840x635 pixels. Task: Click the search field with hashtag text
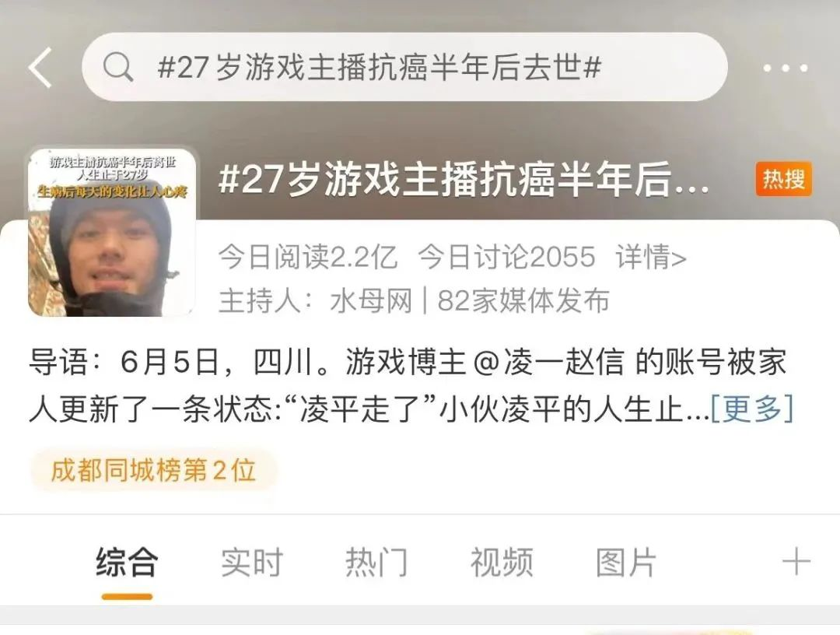[x=404, y=67]
